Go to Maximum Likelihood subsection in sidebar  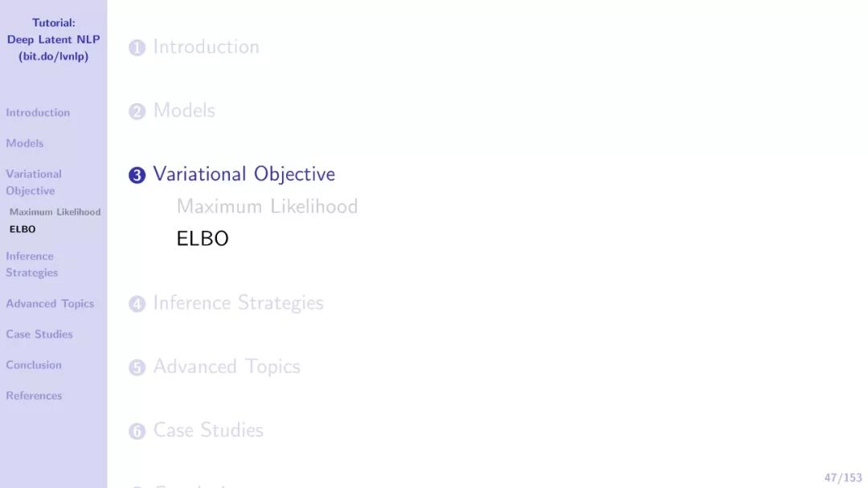(55, 212)
